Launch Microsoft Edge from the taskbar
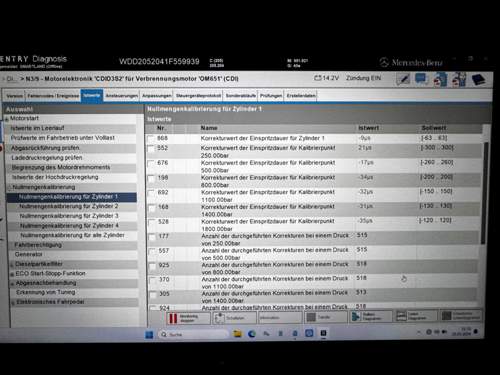The width and height of the screenshot is (500, 375). tap(252, 333)
